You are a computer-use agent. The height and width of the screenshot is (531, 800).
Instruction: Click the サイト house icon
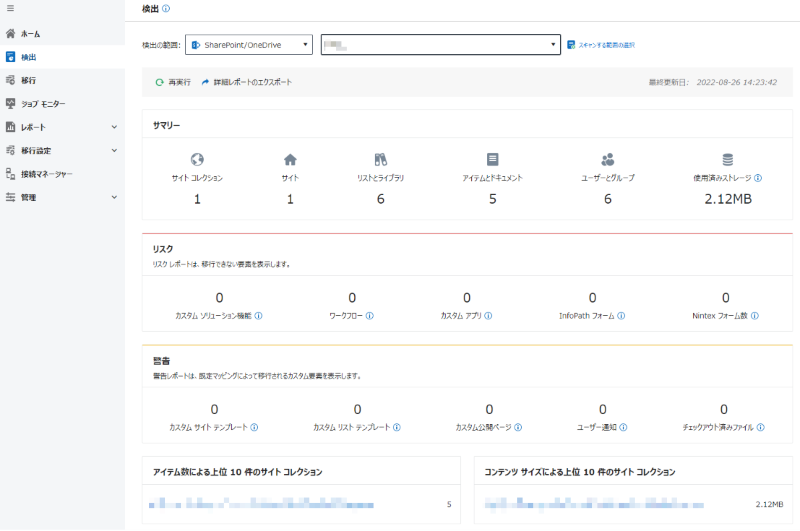tap(290, 160)
